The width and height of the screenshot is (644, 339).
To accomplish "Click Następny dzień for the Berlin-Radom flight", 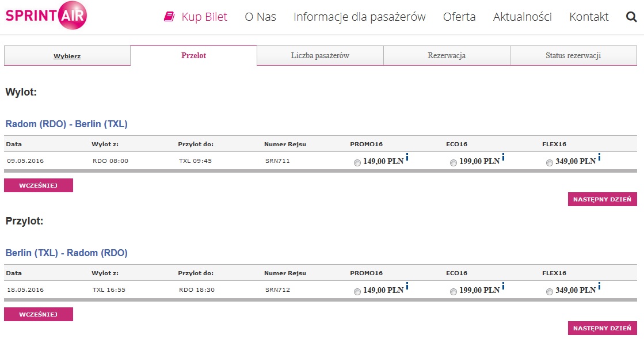I will pyautogui.click(x=602, y=328).
